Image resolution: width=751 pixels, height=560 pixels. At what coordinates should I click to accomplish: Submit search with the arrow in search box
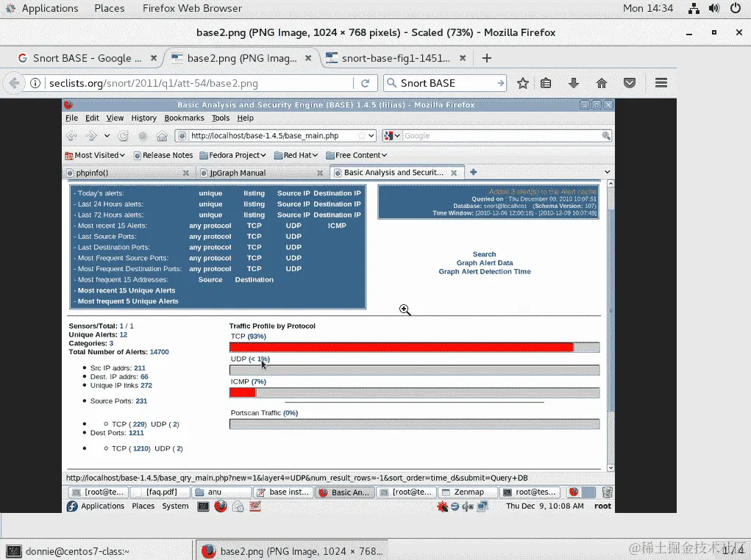500,83
